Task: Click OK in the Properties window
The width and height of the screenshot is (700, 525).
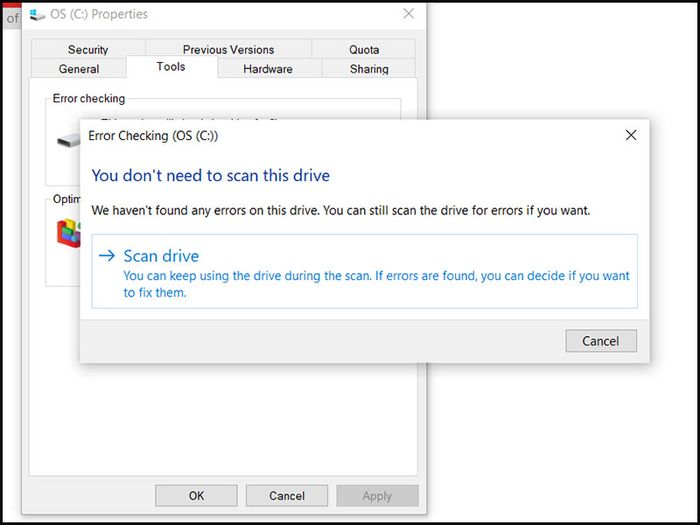Action: click(196, 496)
